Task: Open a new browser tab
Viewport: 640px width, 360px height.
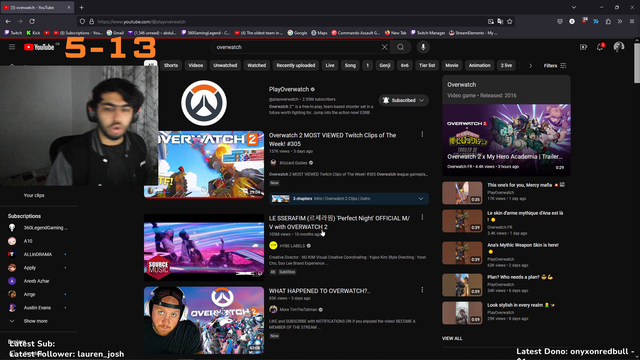Action: tap(81, 7)
